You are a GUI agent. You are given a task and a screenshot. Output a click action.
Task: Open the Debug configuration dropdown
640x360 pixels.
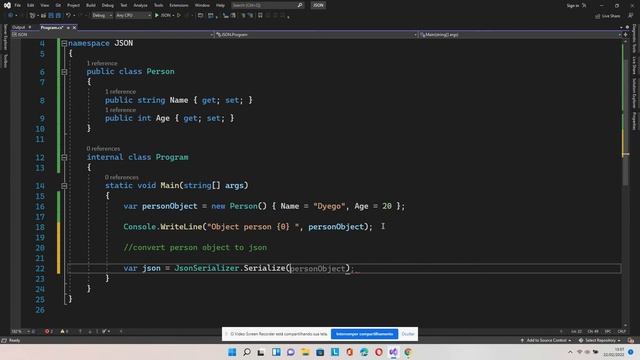(102, 16)
